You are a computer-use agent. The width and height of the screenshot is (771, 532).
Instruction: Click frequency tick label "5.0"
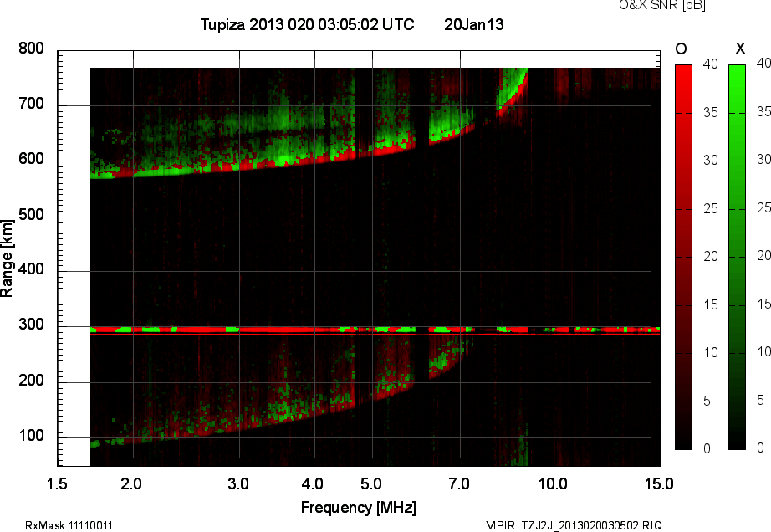[x=371, y=483]
